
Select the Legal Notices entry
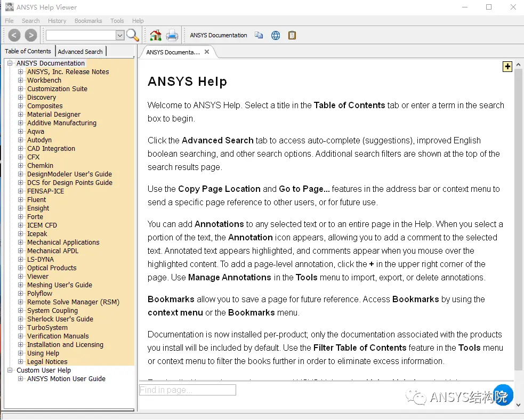coord(47,361)
